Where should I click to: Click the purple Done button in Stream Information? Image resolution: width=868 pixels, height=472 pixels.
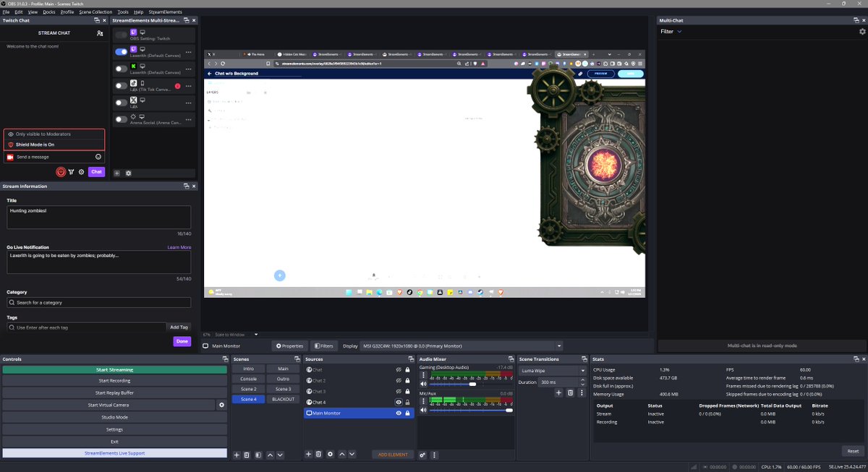coord(182,341)
